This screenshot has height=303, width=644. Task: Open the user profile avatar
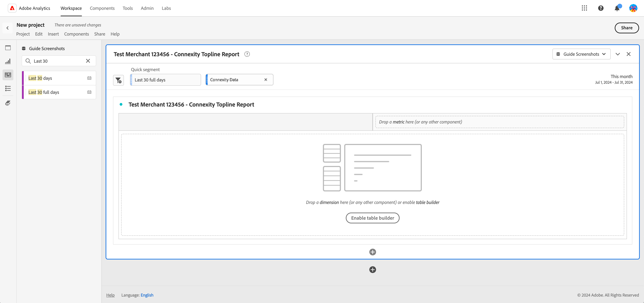pos(633,8)
